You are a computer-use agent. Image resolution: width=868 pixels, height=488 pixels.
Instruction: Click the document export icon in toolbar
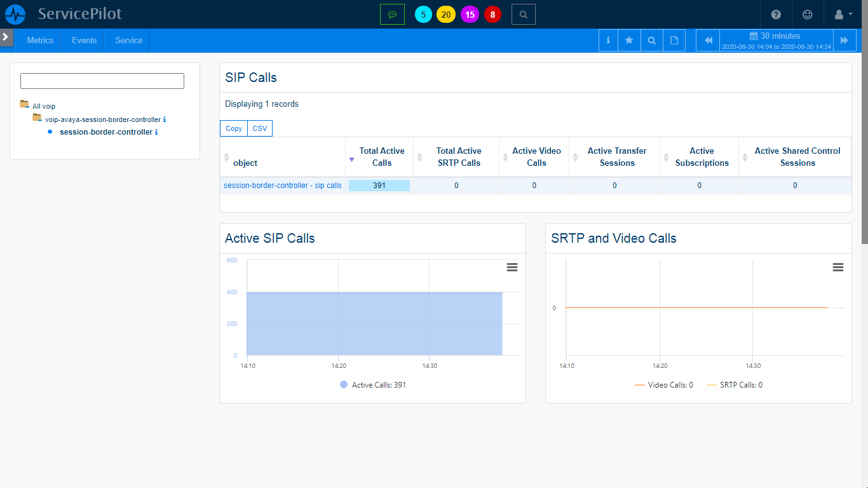click(x=674, y=40)
